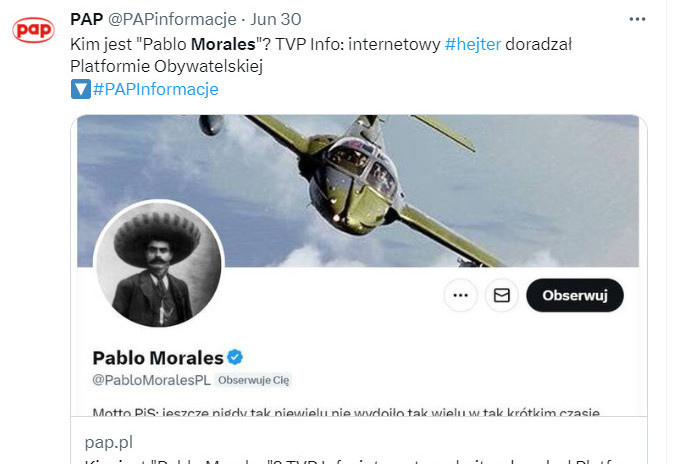
Task: Click the Pablo Morales profile name
Action: tap(158, 358)
